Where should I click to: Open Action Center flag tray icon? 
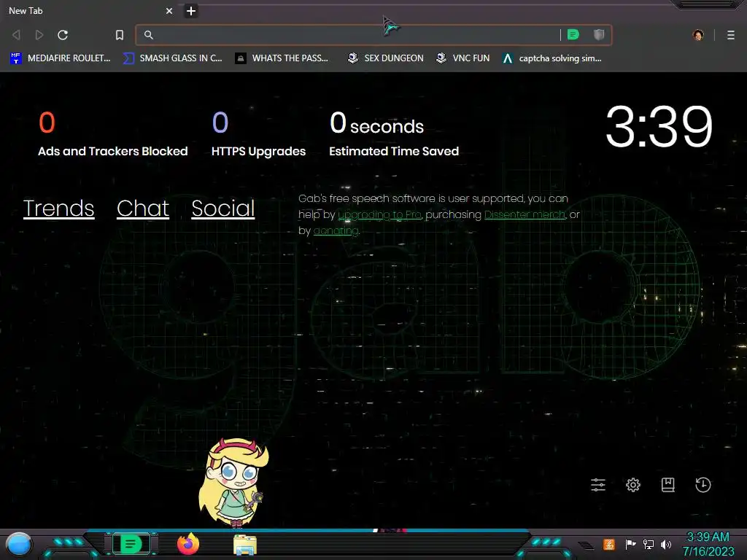[630, 544]
